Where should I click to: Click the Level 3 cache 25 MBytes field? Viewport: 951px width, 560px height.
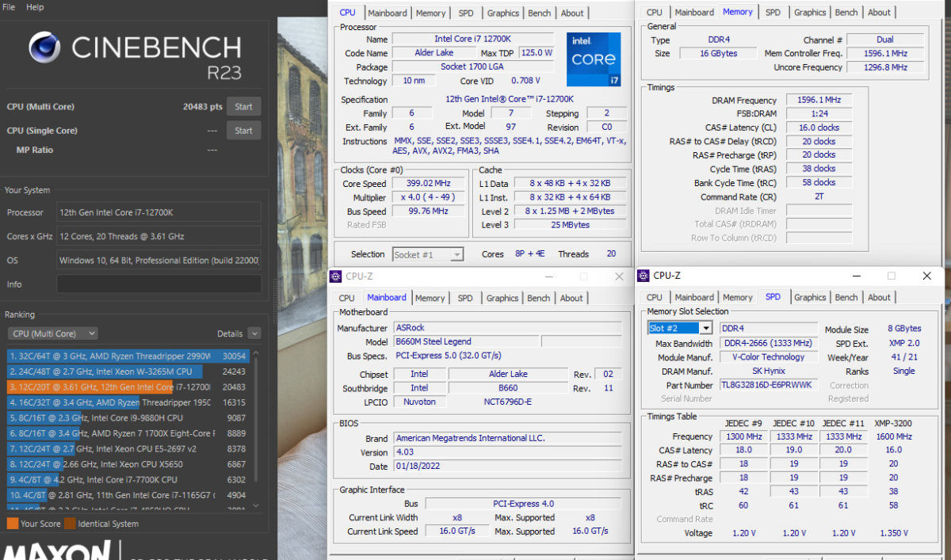569,225
